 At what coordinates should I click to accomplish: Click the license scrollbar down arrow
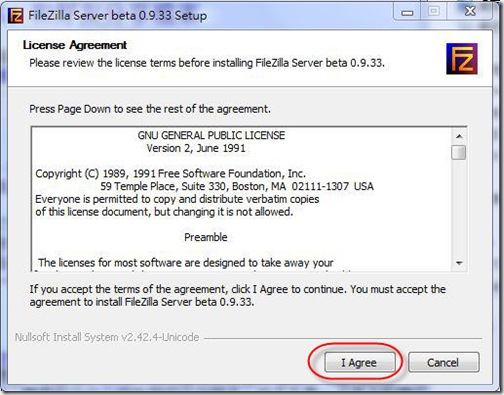click(x=459, y=263)
